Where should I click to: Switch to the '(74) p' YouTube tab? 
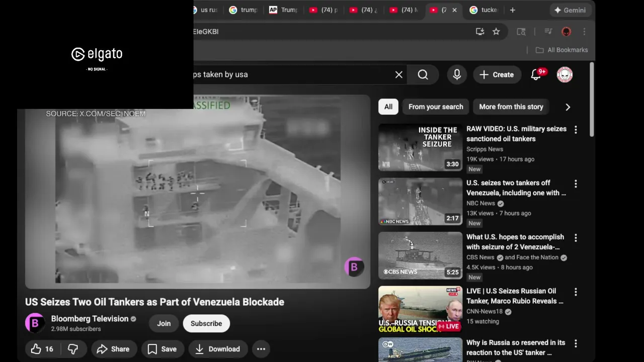click(x=324, y=10)
